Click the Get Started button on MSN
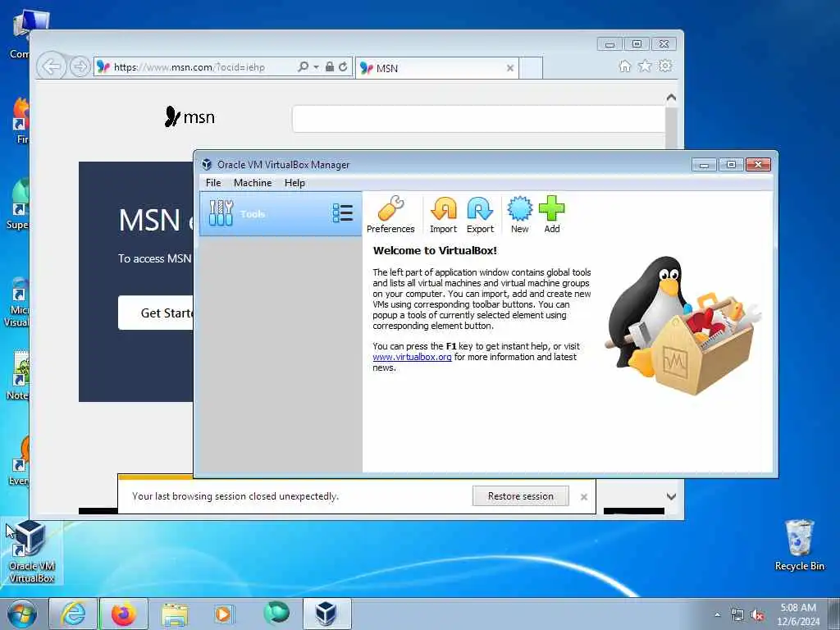840x630 pixels. (x=156, y=313)
